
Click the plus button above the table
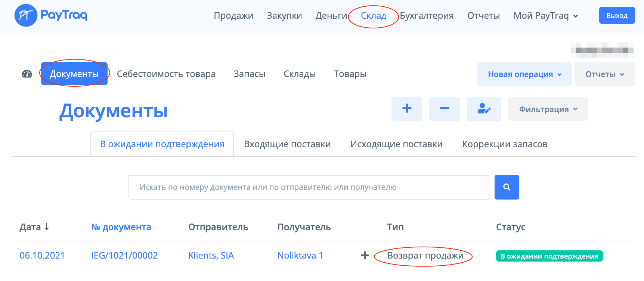pyautogui.click(x=407, y=109)
